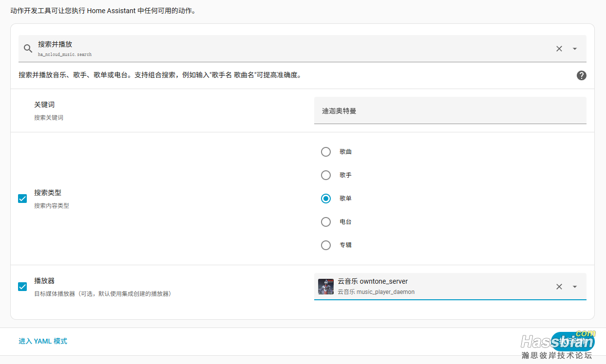Screen dimensions: 606x364
Task: Switch to YAML mode via 进入 YAML 模式
Action: click(x=43, y=341)
